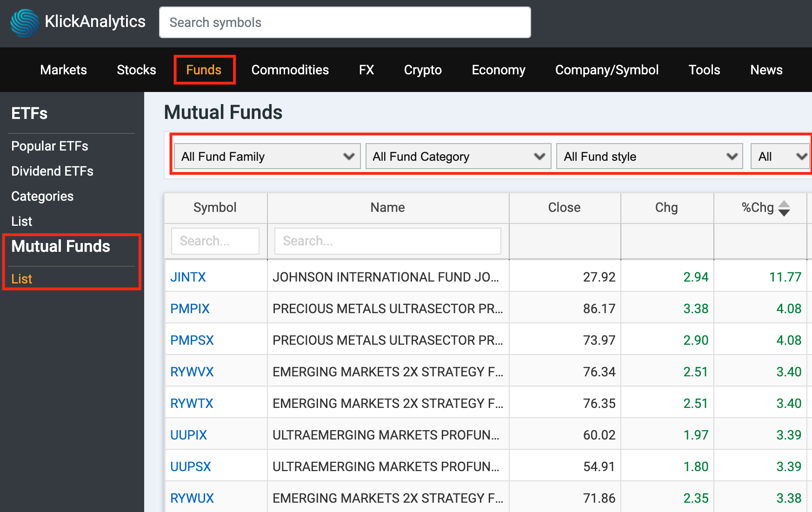812x512 pixels.
Task: Open the JINTX fund symbol link
Action: pos(188,277)
